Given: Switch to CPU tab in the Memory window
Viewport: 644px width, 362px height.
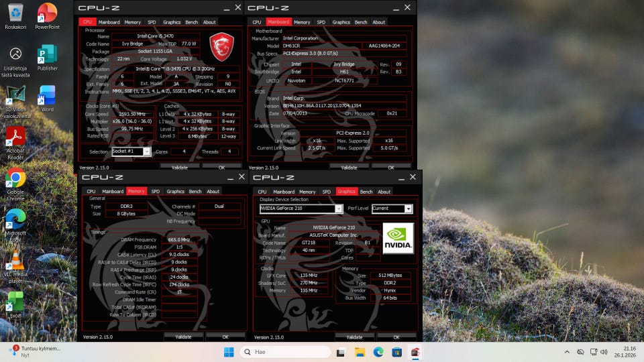Looking at the screenshot, I should click(91, 191).
